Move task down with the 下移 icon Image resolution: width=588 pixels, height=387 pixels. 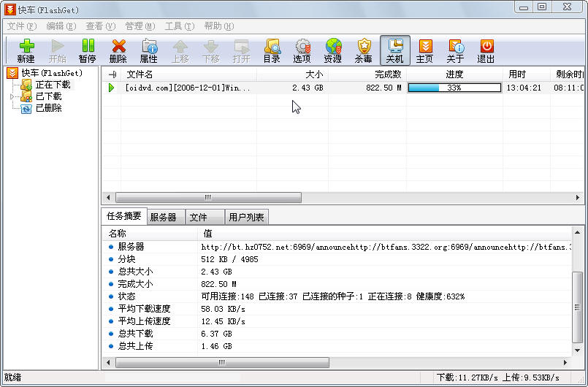pyautogui.click(x=210, y=51)
